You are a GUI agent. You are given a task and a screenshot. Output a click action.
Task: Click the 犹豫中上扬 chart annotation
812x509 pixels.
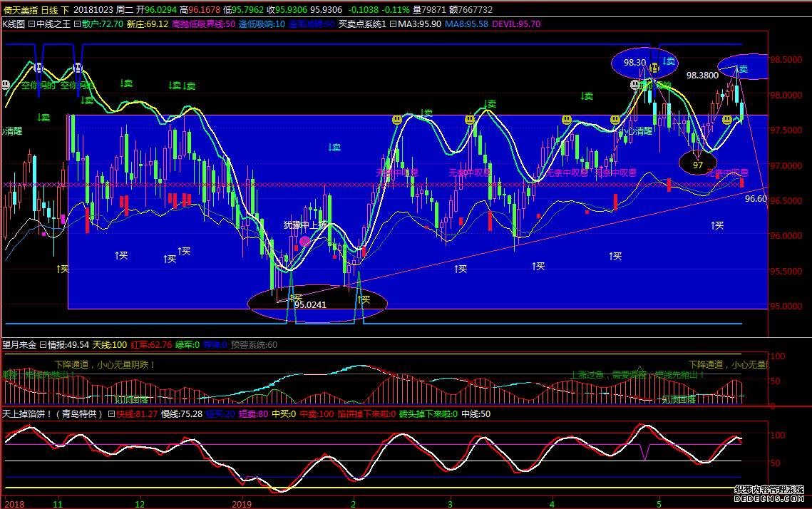[306, 225]
